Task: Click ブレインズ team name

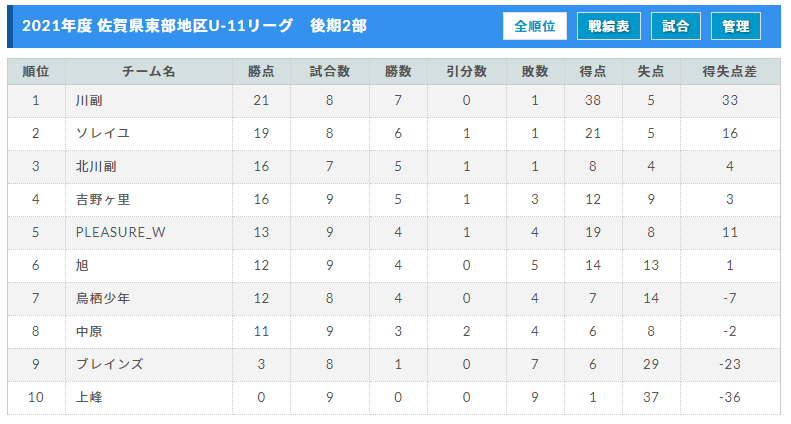Action: [x=109, y=364]
